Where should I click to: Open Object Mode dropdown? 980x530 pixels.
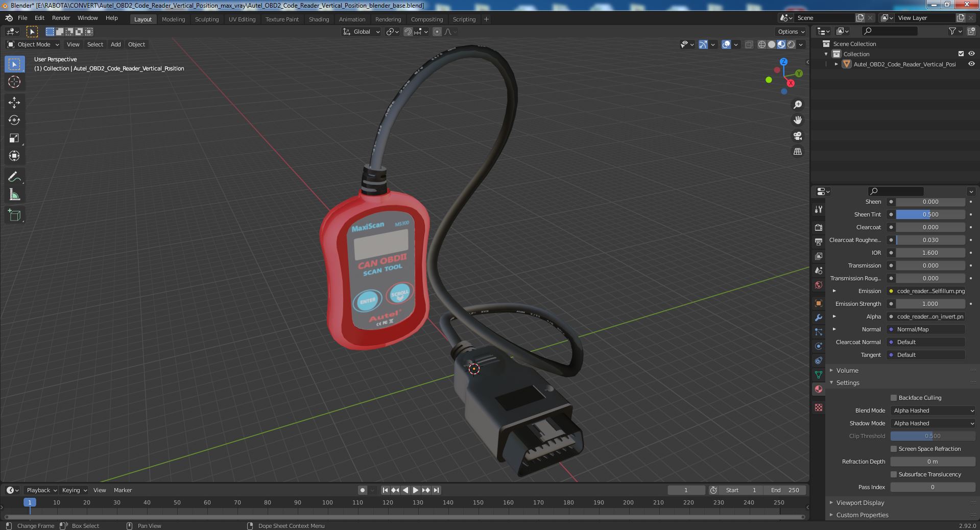point(33,44)
